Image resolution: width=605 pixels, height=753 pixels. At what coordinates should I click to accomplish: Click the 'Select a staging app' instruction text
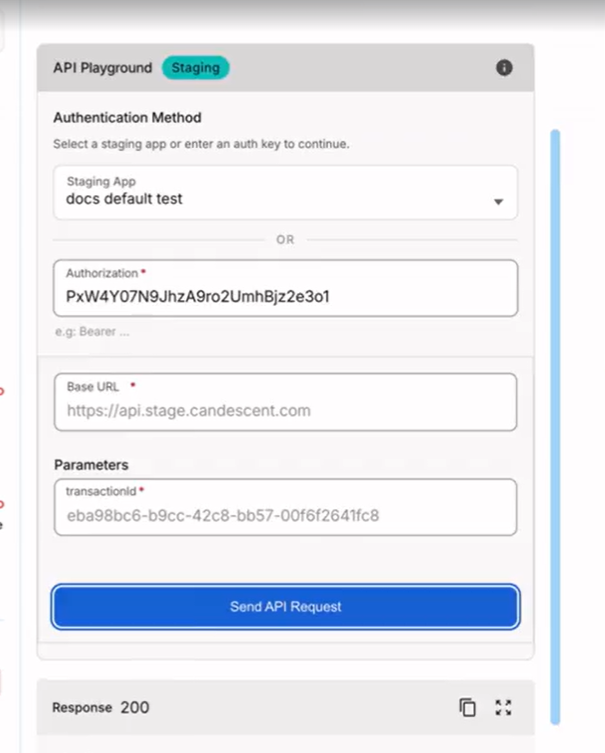point(201,144)
